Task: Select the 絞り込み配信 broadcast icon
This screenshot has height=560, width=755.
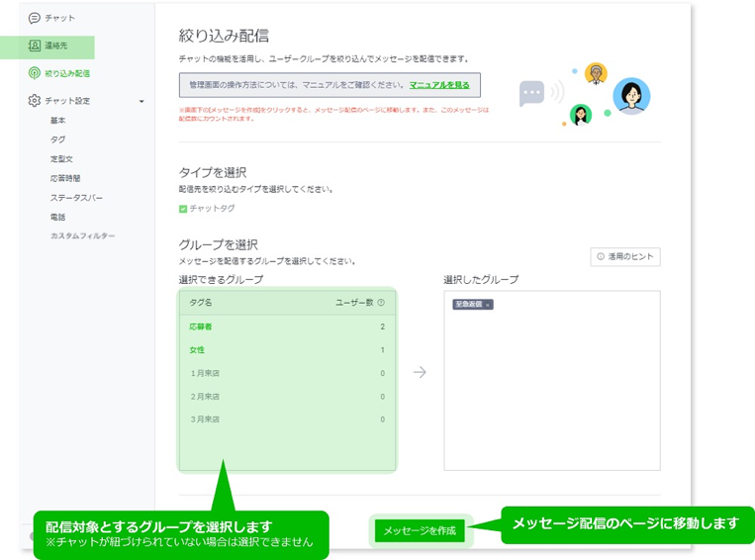Action: (35, 73)
